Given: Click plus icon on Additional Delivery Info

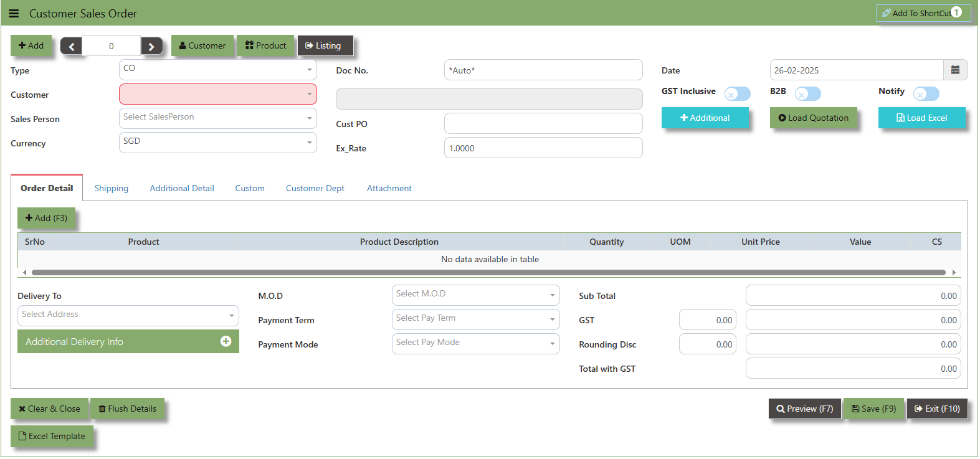Looking at the screenshot, I should [x=226, y=341].
